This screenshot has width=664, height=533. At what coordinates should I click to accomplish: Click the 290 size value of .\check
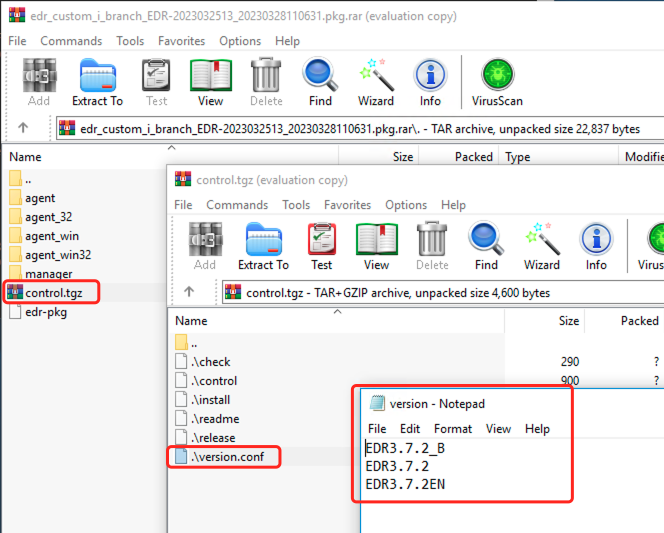pos(570,362)
